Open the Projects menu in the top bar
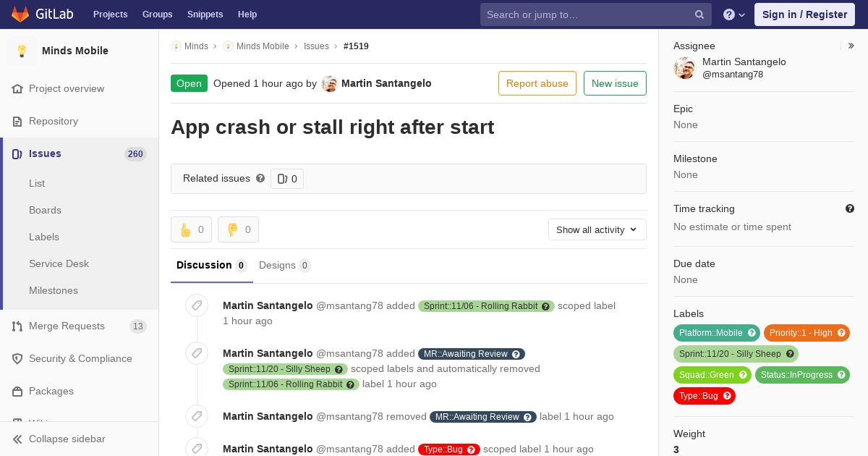 point(110,14)
